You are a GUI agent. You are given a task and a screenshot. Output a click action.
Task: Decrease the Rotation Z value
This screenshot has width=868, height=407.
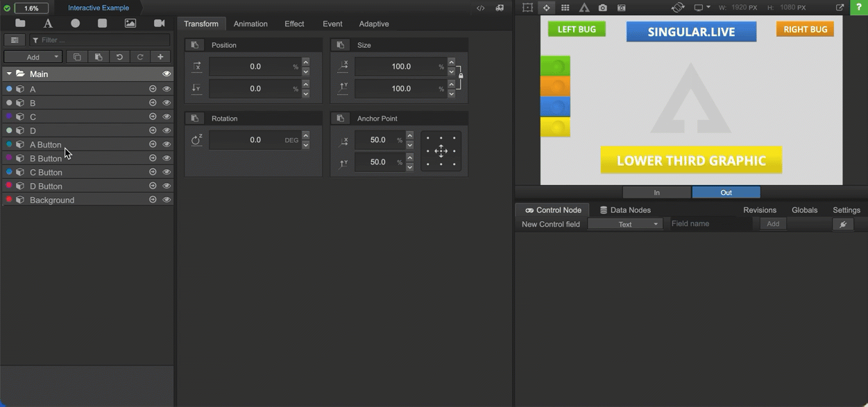coord(305,145)
